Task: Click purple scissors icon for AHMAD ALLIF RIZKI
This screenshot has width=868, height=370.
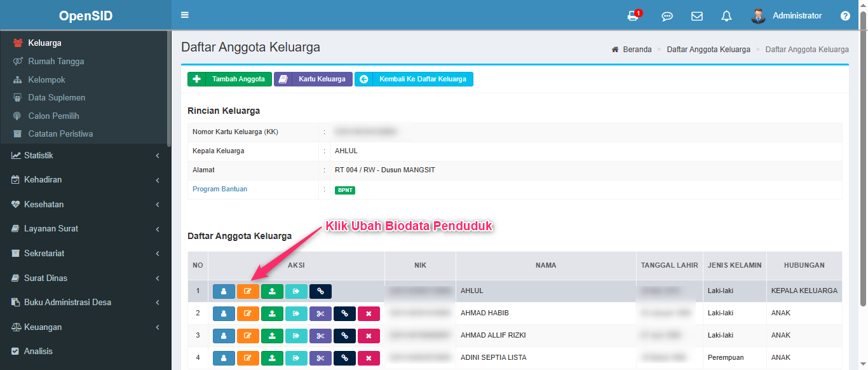Action: tap(320, 336)
